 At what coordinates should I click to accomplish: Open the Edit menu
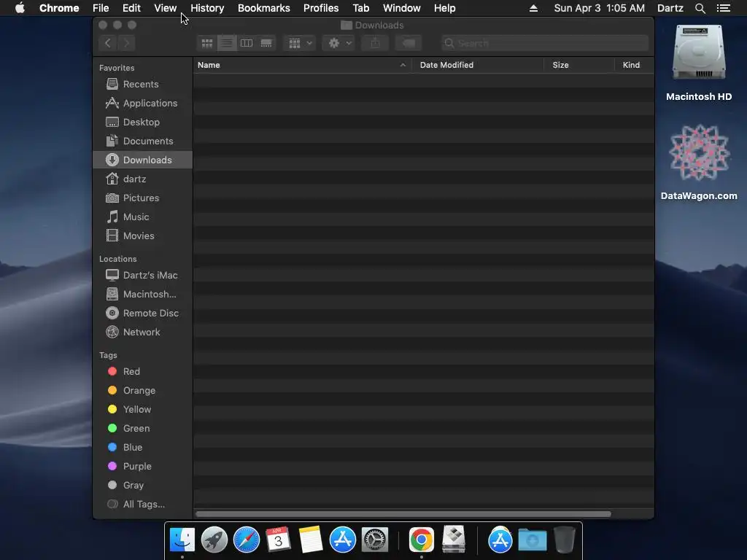(x=131, y=8)
